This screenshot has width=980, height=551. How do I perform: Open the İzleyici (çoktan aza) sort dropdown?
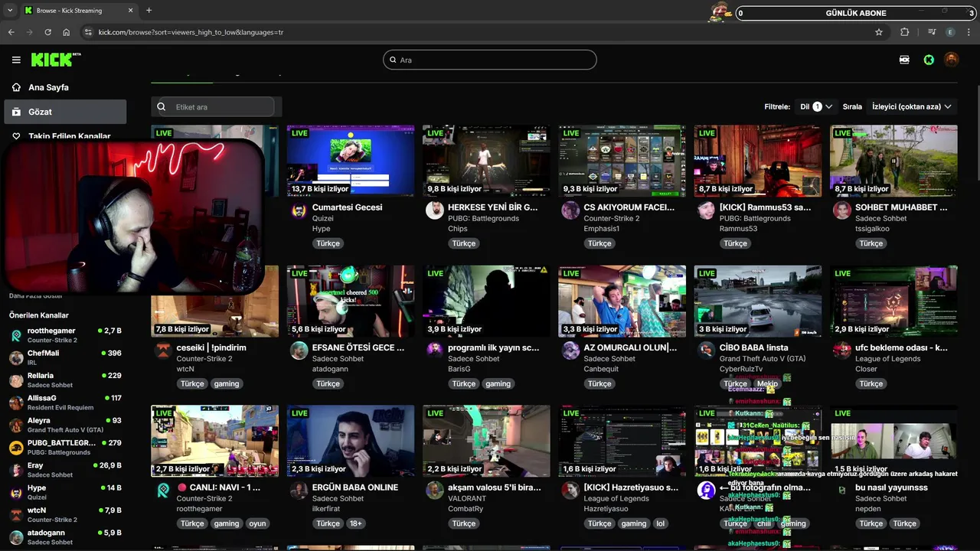[912, 106]
